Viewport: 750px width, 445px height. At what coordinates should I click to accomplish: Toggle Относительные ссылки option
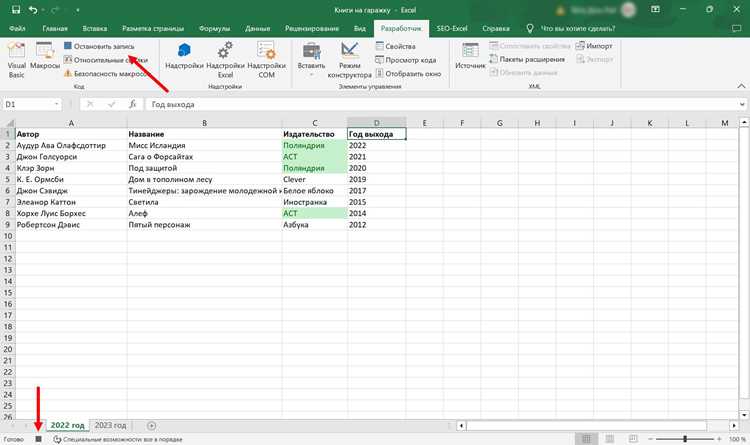pos(106,60)
